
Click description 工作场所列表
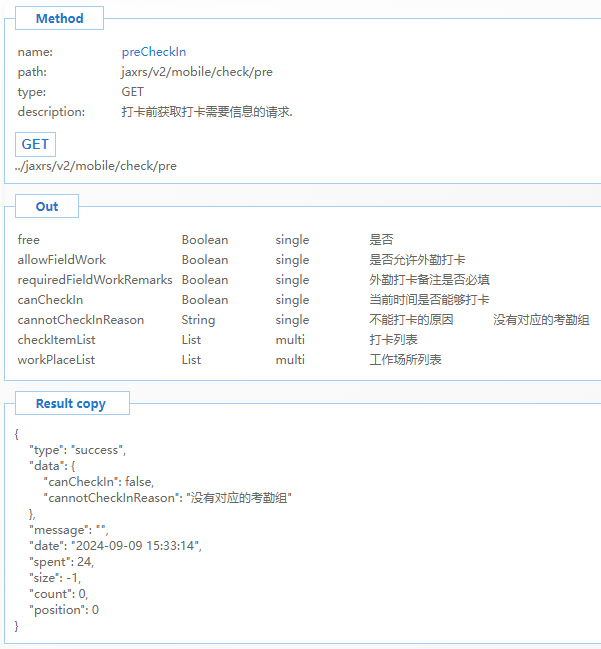point(405,360)
